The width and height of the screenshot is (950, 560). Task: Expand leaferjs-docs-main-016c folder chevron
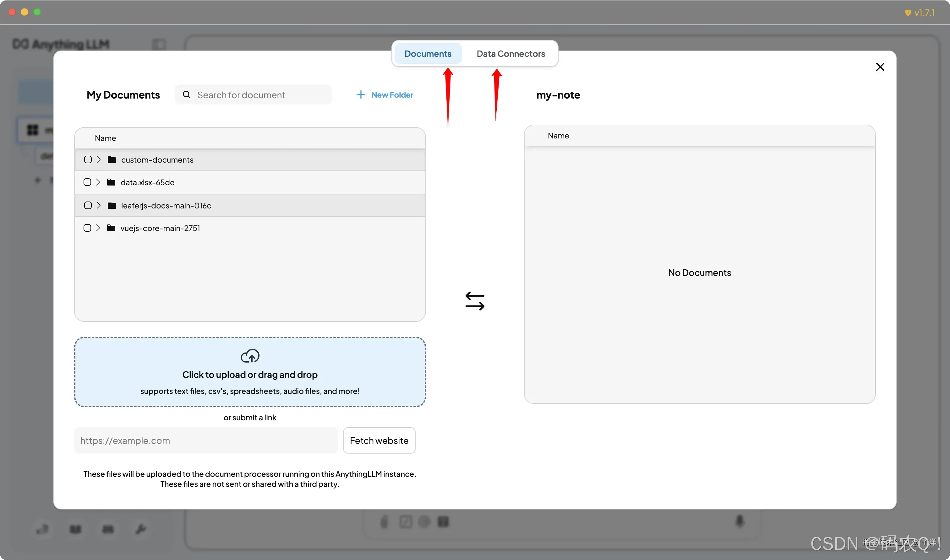point(99,205)
